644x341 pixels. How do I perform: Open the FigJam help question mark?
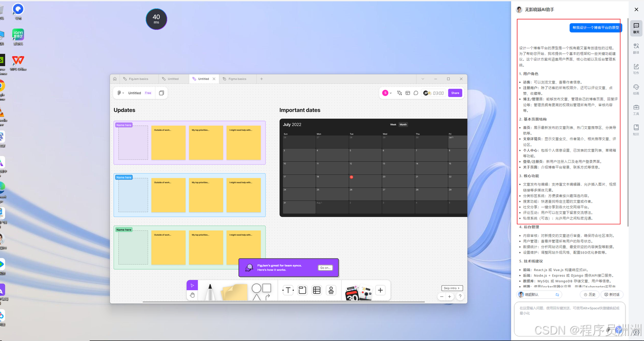[460, 297]
